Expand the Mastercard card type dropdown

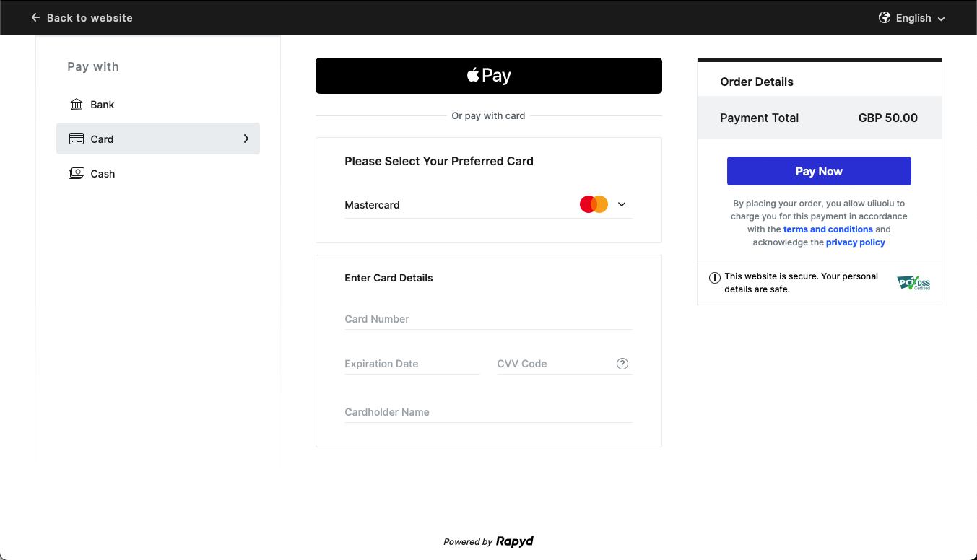622,204
